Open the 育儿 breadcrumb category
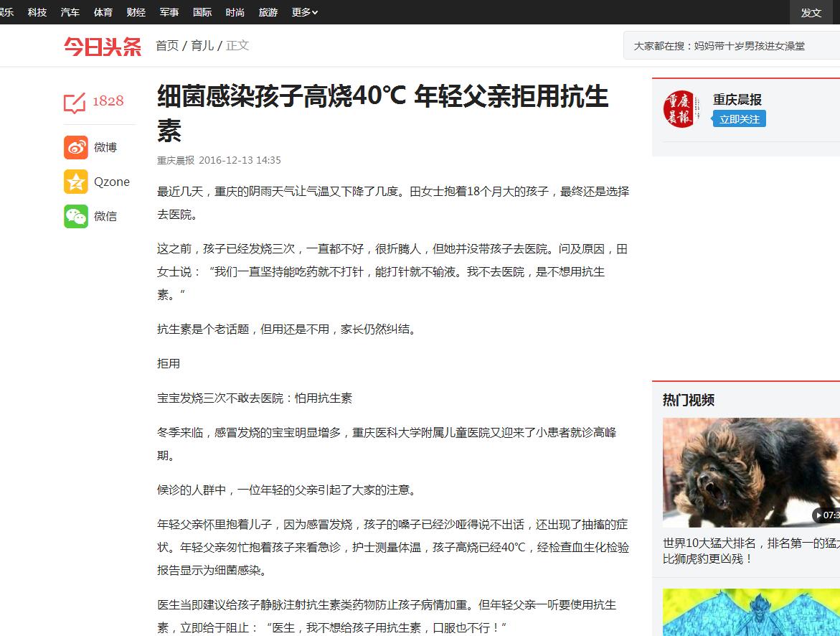Image resolution: width=840 pixels, height=636 pixels. [204, 45]
